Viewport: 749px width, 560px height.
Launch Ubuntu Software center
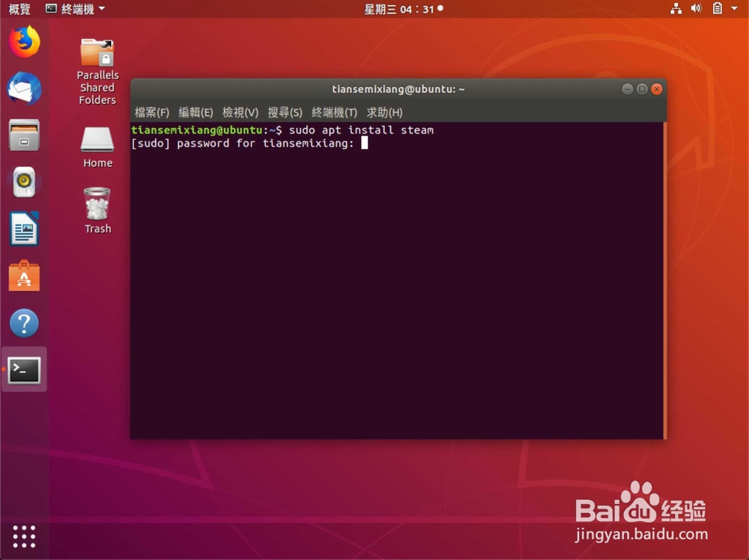coord(24,276)
